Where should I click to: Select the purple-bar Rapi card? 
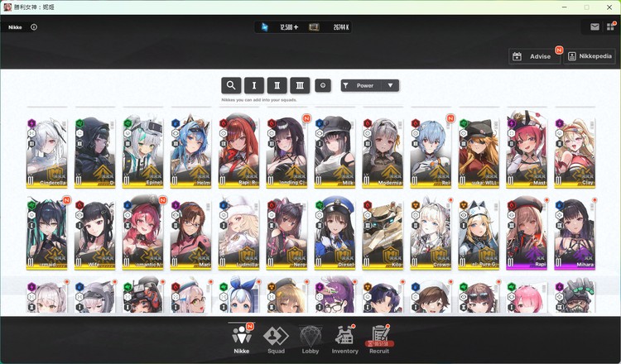coord(527,234)
